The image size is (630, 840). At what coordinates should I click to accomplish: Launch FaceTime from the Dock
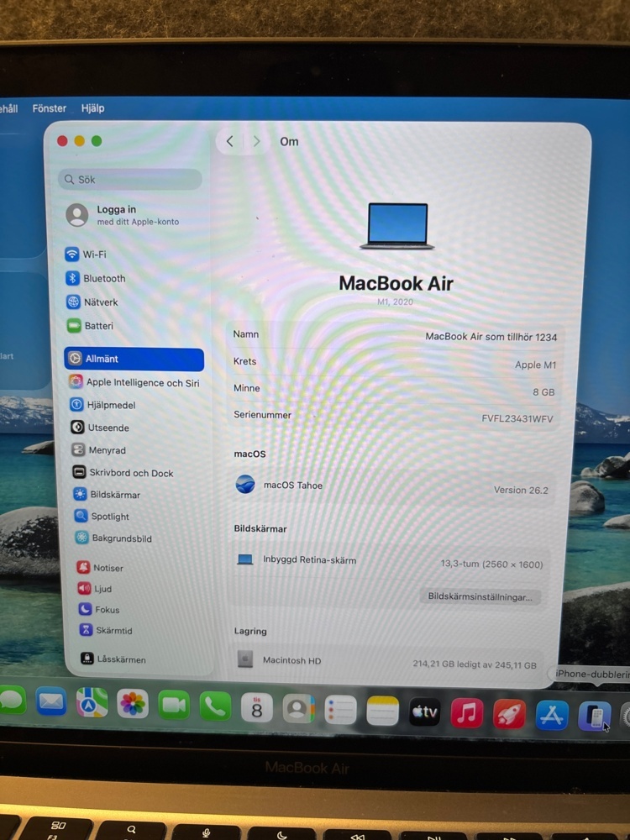(x=174, y=705)
